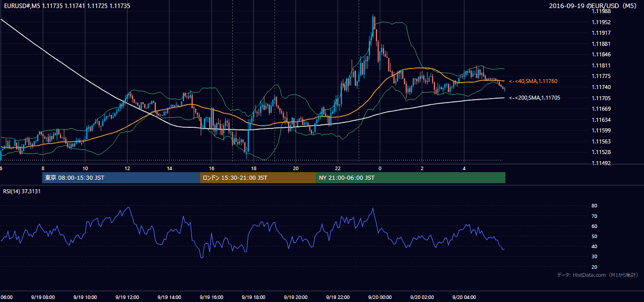The image size is (644, 302).
Task: Click price axis label 1.11952
Action: [x=601, y=22]
